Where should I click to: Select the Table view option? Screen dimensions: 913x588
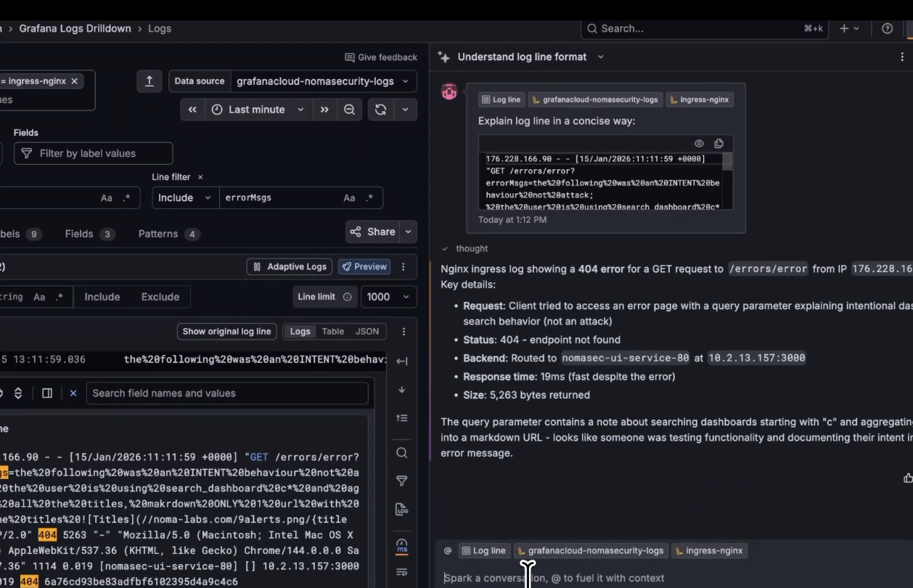click(332, 332)
